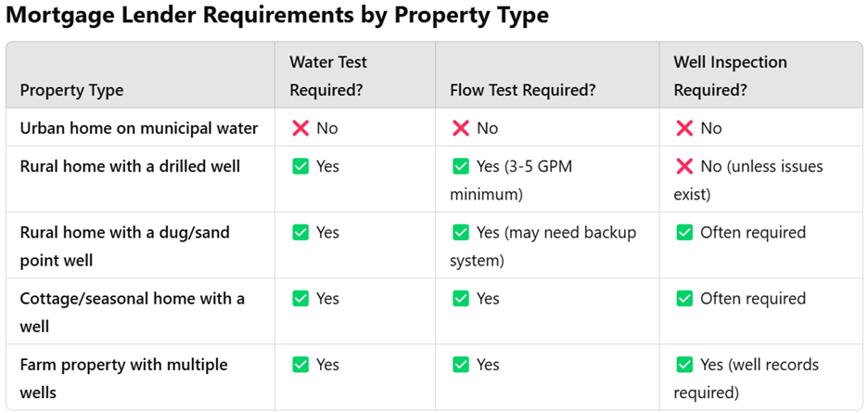Click the green check beside 'Yes (3-5 GPM minimum)'
Image resolution: width=868 pixels, height=413 pixels.
461,167
